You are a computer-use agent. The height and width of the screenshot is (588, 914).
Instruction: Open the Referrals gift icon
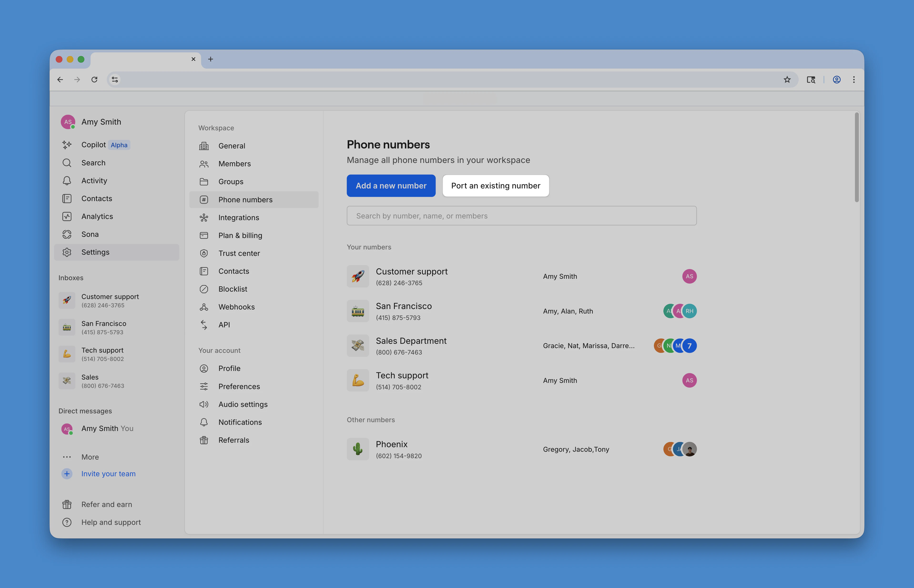click(x=204, y=440)
